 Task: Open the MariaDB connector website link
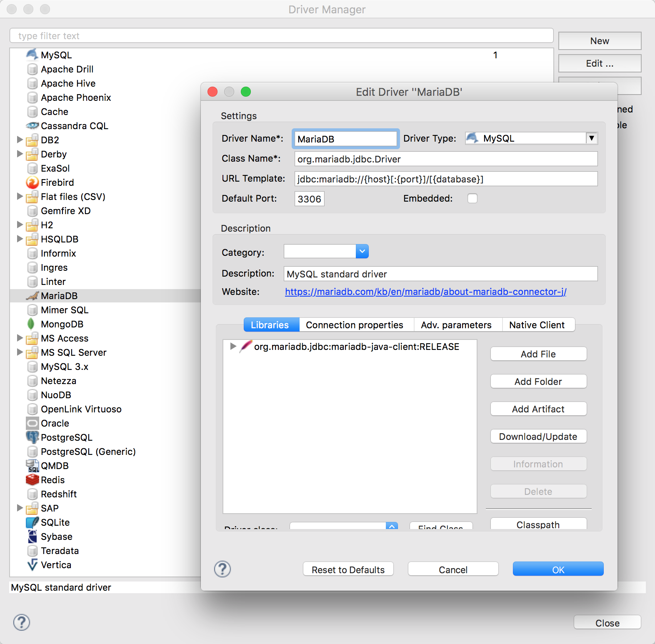(x=425, y=292)
